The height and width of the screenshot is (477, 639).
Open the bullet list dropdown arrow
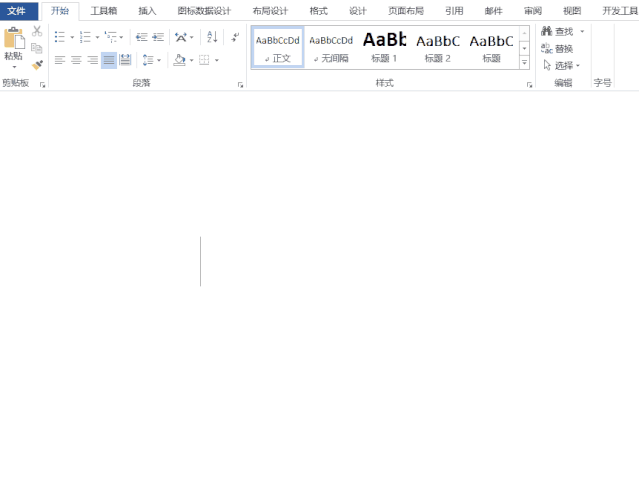tap(72, 38)
